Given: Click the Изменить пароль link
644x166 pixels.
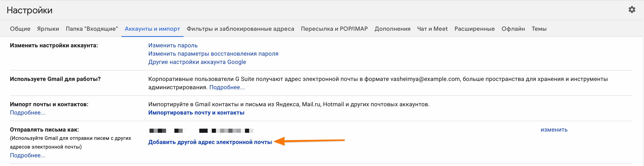Looking at the screenshot, I should 173,45.
